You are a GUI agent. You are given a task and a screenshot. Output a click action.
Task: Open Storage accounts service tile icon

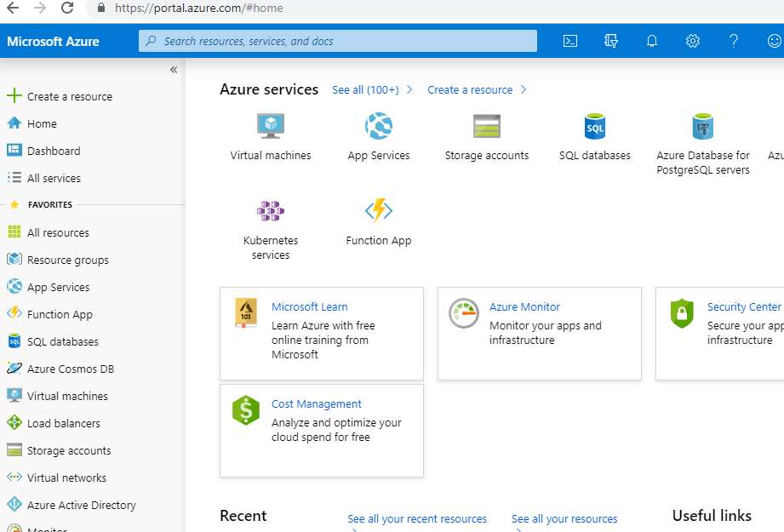pyautogui.click(x=487, y=126)
